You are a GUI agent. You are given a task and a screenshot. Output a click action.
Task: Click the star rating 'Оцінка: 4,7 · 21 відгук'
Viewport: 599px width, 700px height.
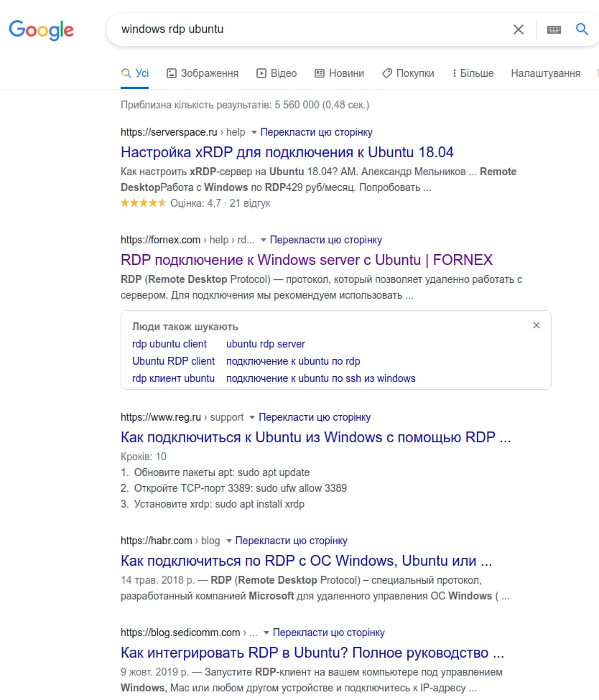click(x=195, y=204)
